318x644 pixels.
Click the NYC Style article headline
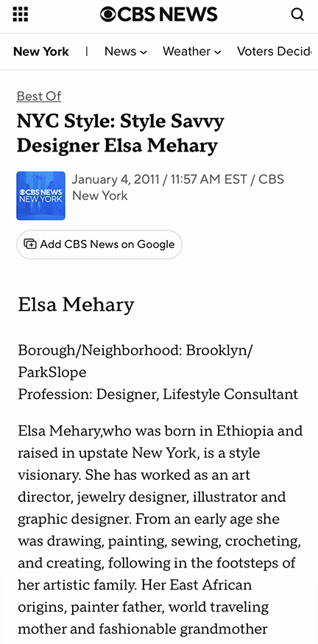tap(121, 133)
